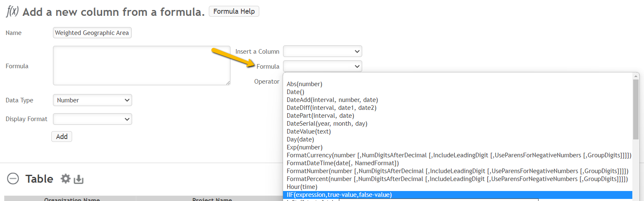Select Exp(number) function
Viewport: 644px width, 201px height.
click(x=458, y=147)
